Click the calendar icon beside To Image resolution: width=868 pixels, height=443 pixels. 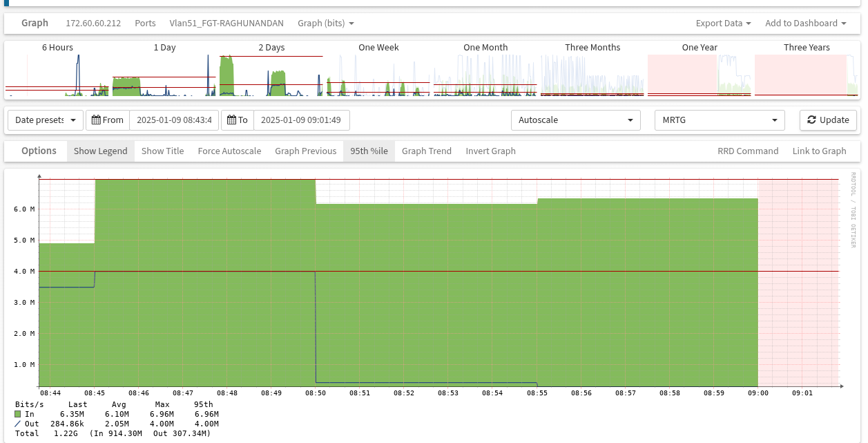[x=232, y=120]
